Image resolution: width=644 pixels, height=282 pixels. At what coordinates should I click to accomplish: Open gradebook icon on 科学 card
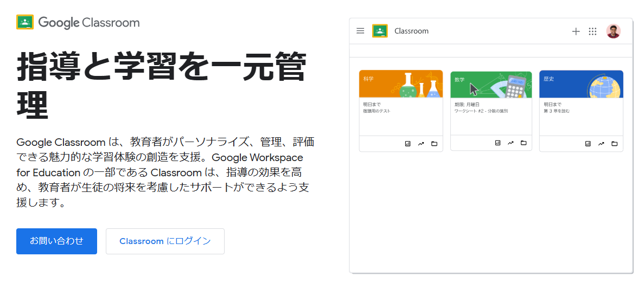point(408,144)
